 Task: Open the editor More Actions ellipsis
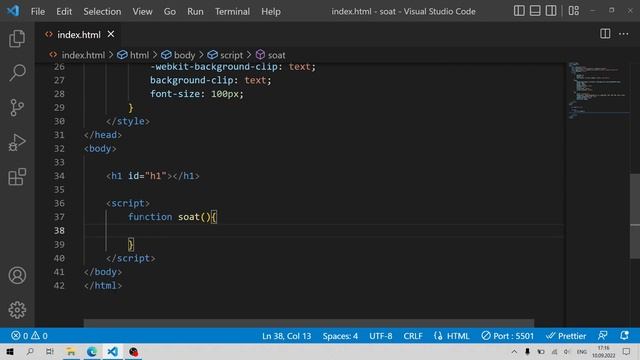coord(624,34)
